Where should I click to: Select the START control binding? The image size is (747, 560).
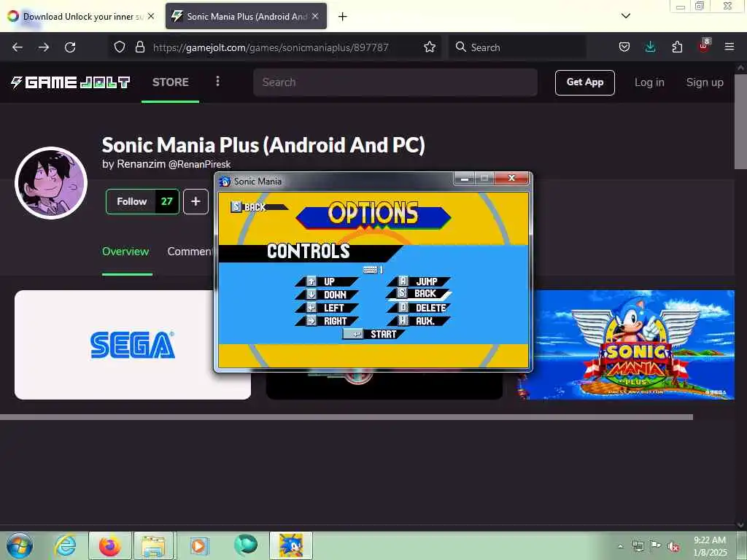point(373,334)
